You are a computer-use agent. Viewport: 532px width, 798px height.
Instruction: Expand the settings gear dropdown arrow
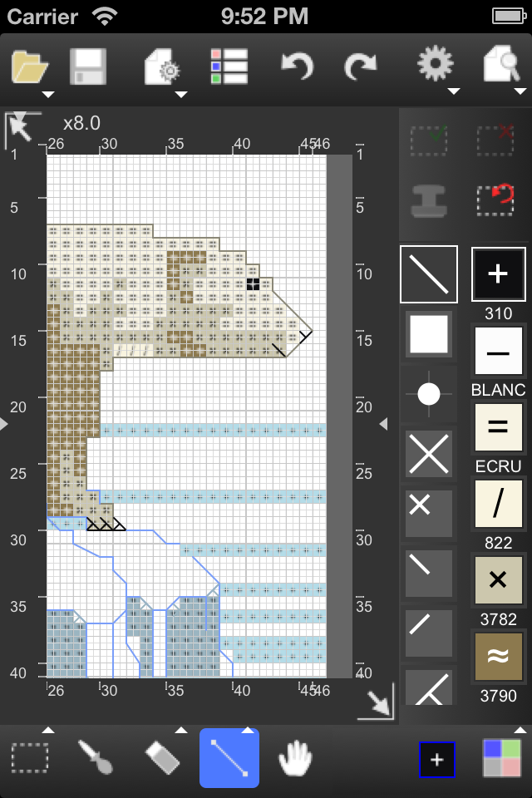[454, 91]
